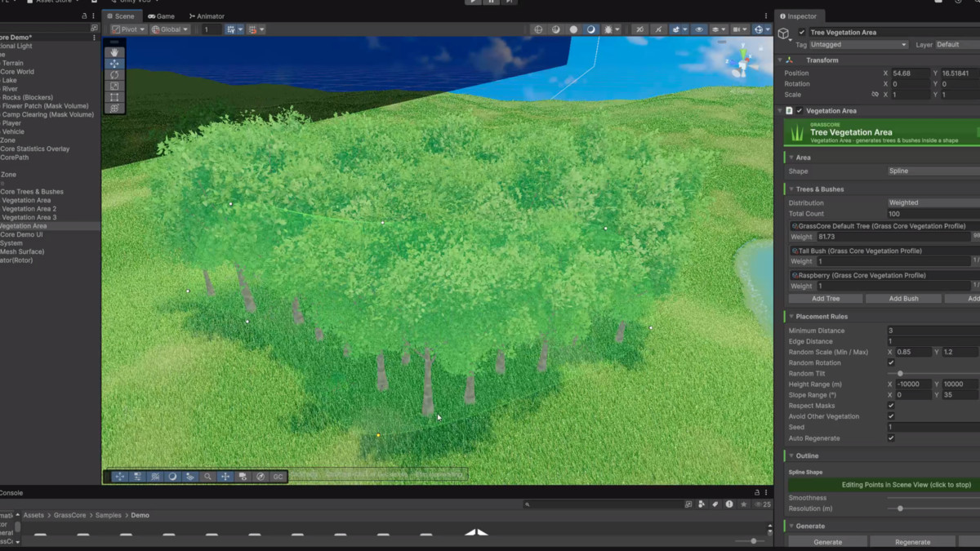Click the first move-arrows icon in bottom overlay
The height and width of the screenshot is (551, 980).
click(x=119, y=477)
